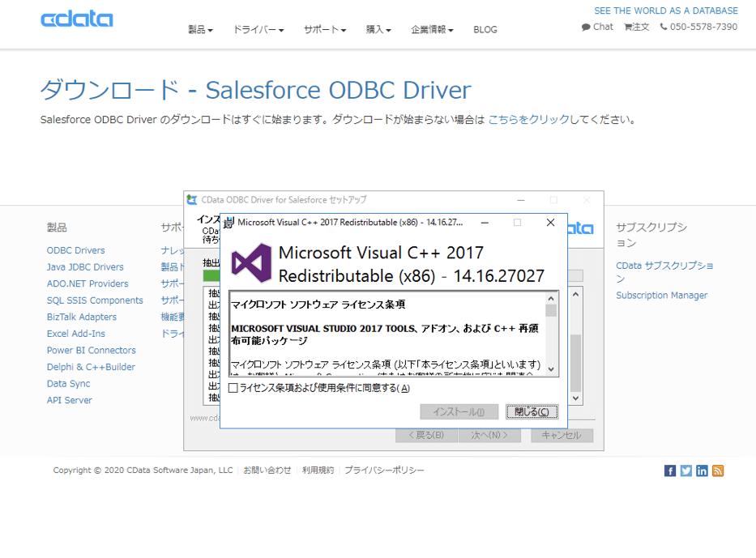This screenshot has width=756, height=558.
Task: Expand the 企業情報 dropdown menu
Action: [432, 30]
